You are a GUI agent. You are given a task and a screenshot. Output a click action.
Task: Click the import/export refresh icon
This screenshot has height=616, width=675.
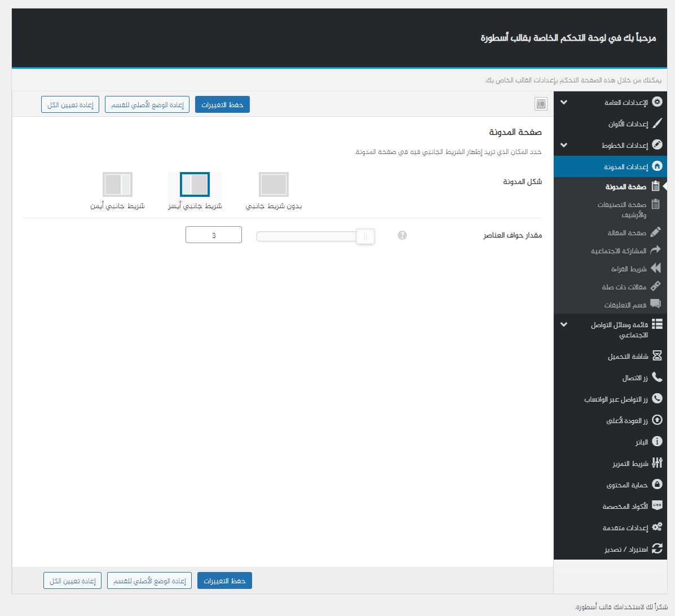(657, 549)
